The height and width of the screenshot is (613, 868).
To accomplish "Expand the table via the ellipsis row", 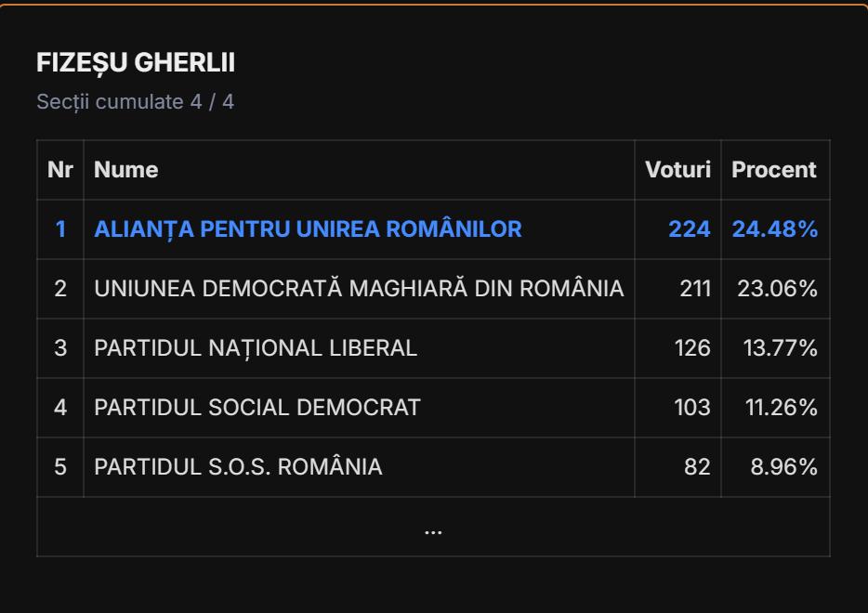I will 433,528.
